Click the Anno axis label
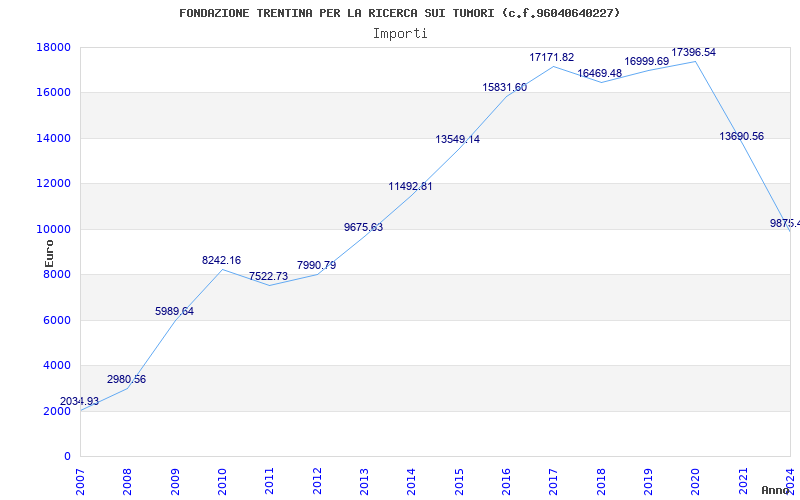The image size is (800, 500). [x=776, y=490]
